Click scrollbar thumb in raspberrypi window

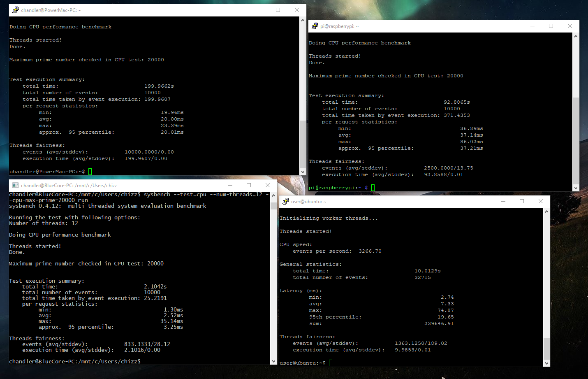click(x=576, y=141)
